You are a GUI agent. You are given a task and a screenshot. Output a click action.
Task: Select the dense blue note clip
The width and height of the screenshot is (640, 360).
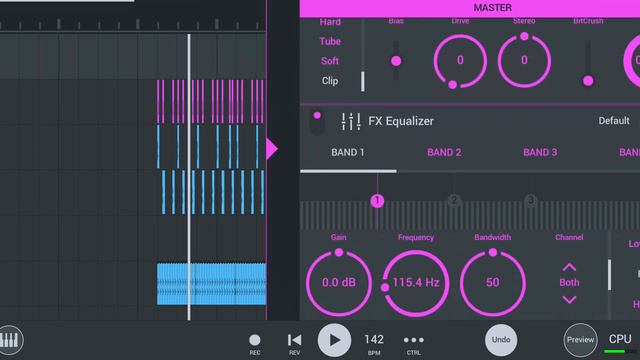213,192
